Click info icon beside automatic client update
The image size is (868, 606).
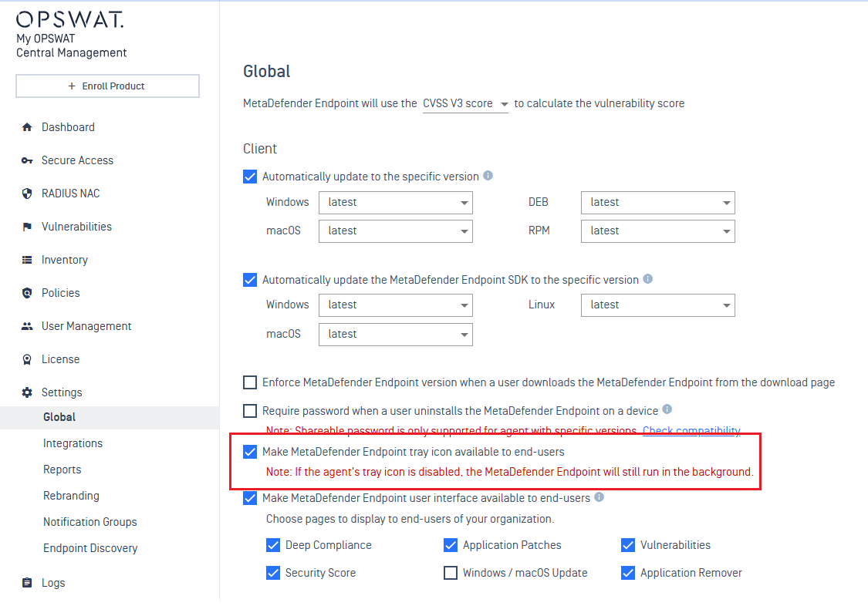(488, 175)
